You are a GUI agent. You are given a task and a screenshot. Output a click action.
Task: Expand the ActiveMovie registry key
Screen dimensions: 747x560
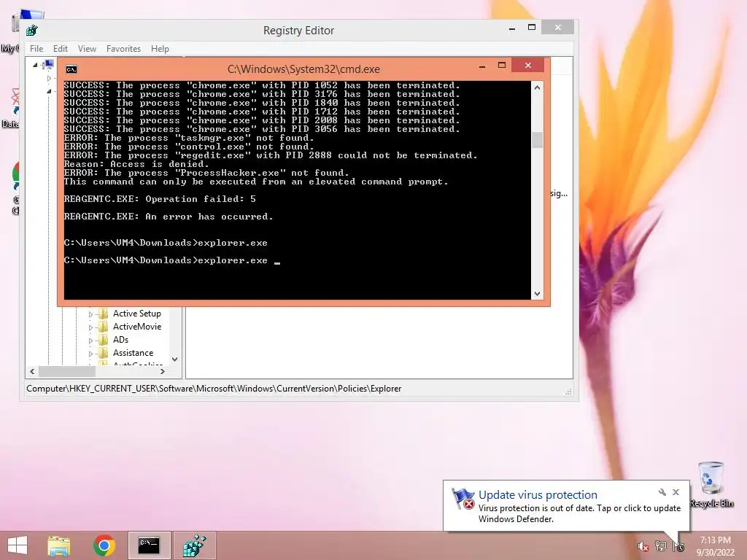[x=90, y=327]
